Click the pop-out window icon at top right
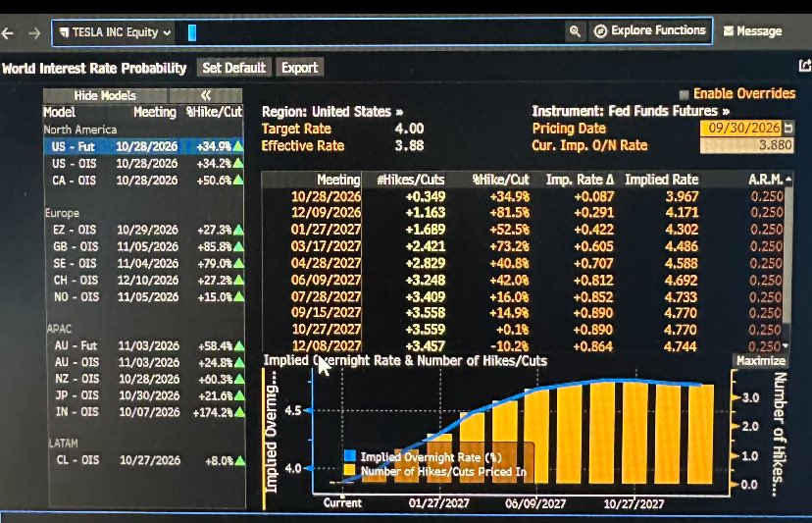Screen dimensions: 812x523 coord(805,66)
